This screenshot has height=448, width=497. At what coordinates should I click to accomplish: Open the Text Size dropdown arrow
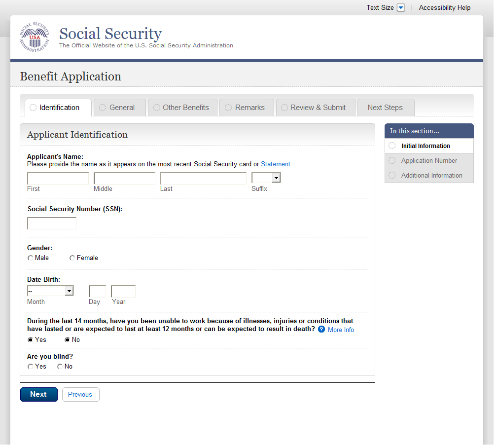click(401, 8)
